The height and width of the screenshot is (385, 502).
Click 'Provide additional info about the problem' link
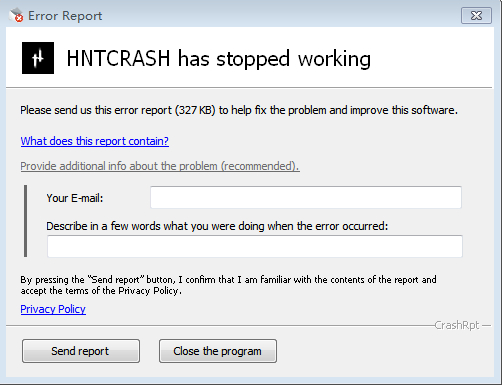click(160, 166)
